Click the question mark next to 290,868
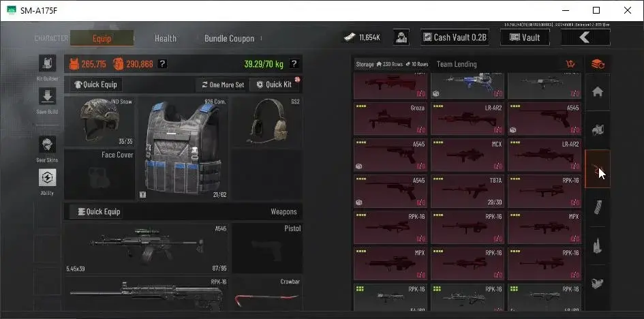644x319 pixels. [163, 64]
